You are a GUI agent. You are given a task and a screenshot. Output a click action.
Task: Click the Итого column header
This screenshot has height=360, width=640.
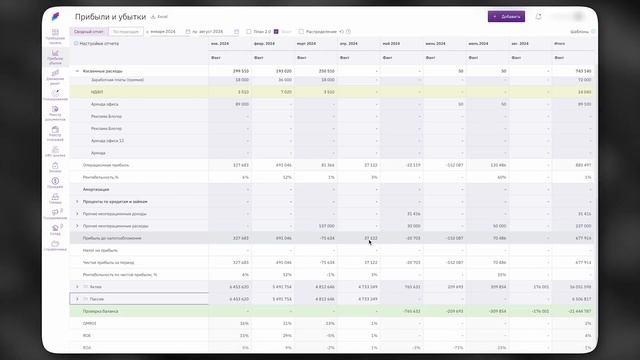[560, 43]
